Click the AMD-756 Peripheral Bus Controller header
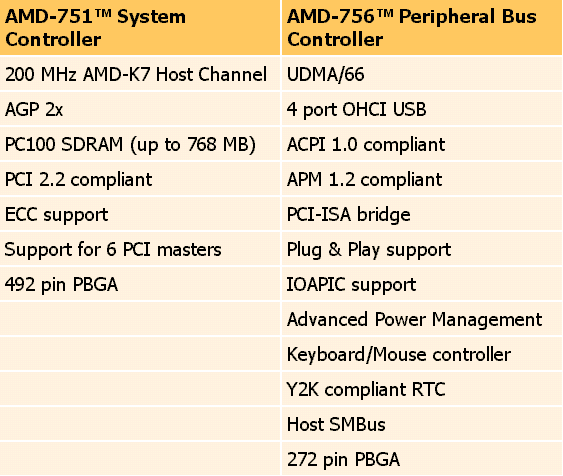 point(422,28)
